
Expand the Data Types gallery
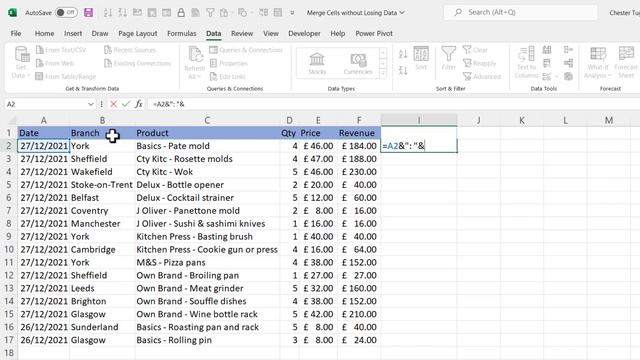(383, 73)
